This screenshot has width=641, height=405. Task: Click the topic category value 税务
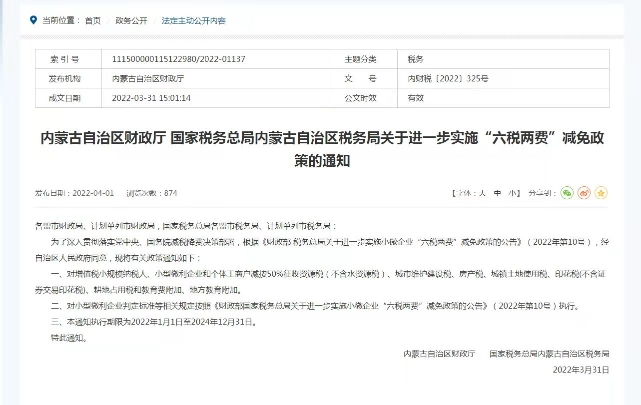point(415,59)
